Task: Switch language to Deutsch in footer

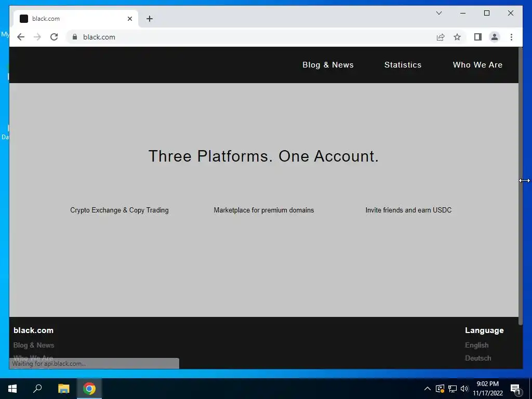Action: point(478,358)
